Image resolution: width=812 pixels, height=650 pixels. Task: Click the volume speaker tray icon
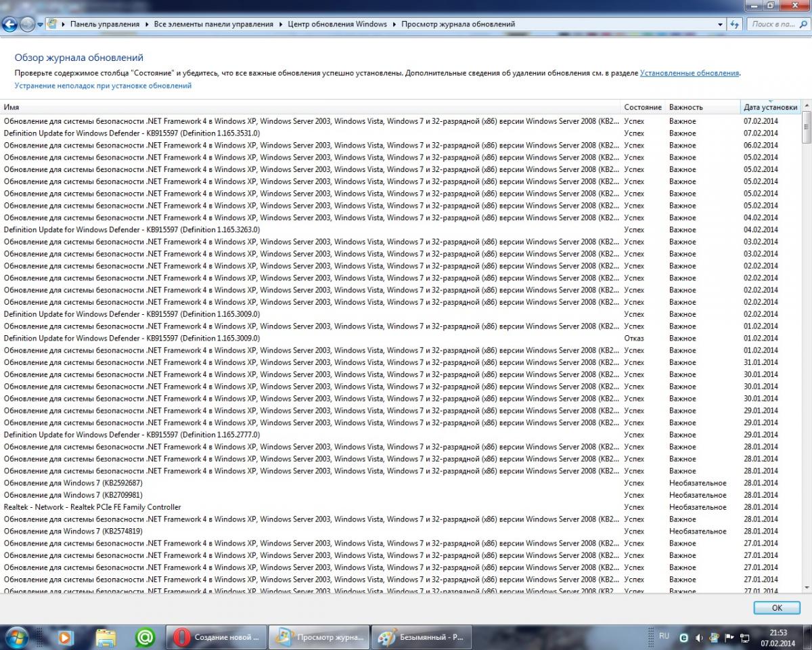point(699,638)
